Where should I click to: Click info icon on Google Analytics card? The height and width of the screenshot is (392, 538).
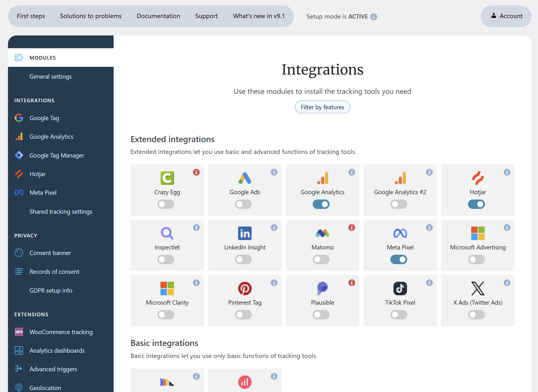click(352, 172)
